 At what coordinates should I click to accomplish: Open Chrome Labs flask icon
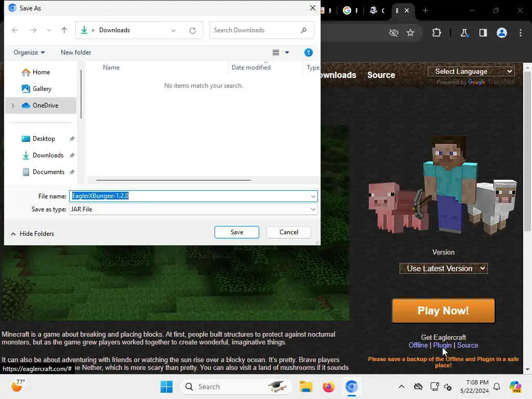pyautogui.click(x=464, y=33)
